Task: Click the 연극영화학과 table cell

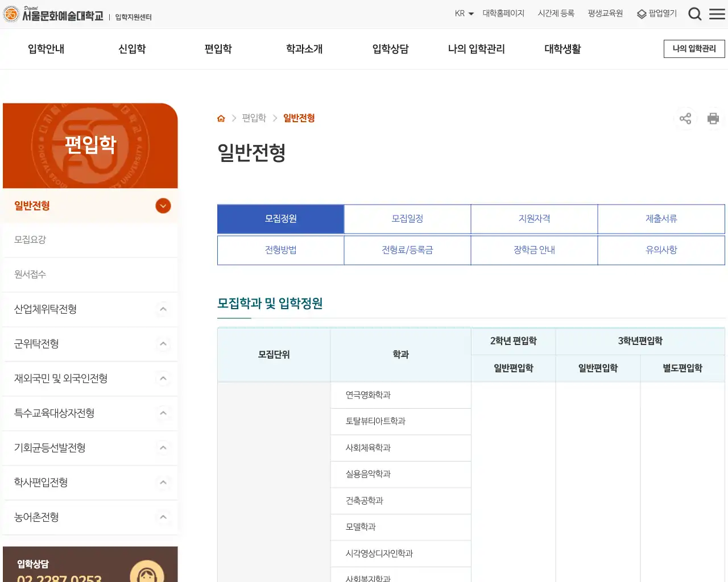Action: point(401,395)
